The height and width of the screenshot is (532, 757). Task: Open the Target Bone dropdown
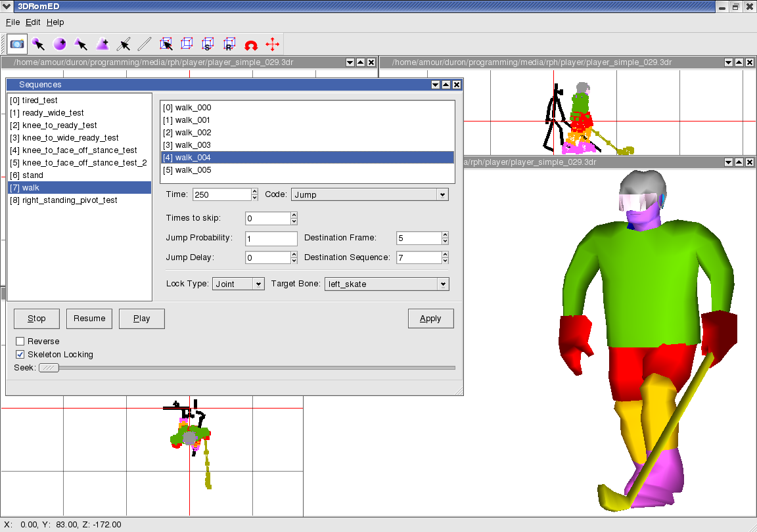tap(386, 284)
